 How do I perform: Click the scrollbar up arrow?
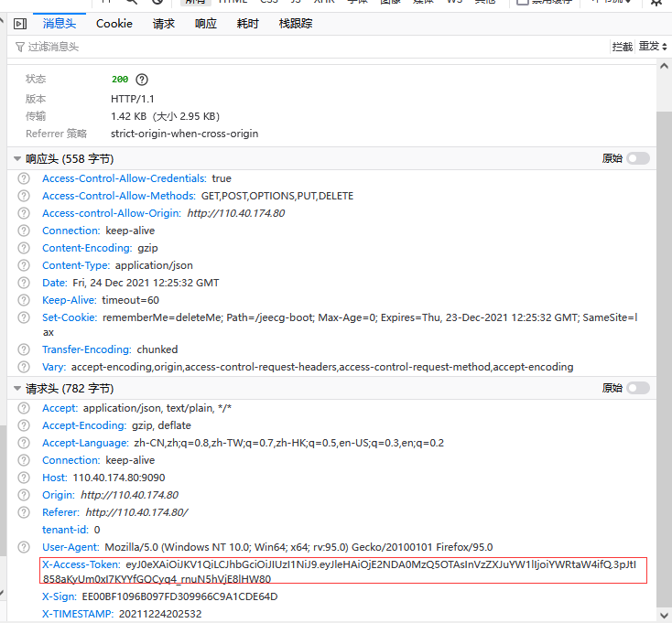click(x=664, y=67)
